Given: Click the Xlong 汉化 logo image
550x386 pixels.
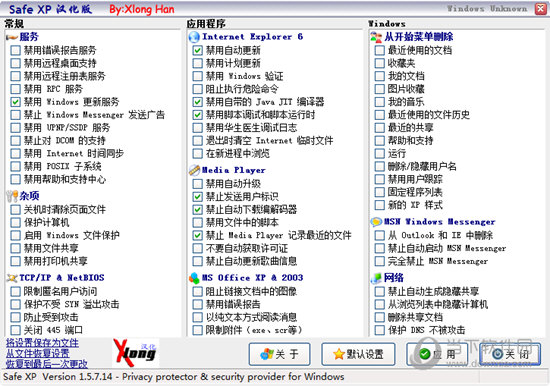Looking at the screenshot, I should coord(135,353).
